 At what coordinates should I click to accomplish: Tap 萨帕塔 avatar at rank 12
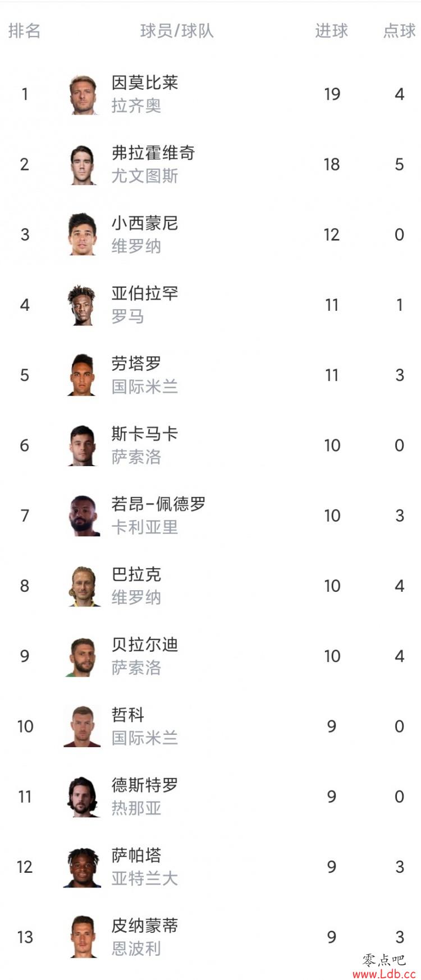[x=83, y=867]
